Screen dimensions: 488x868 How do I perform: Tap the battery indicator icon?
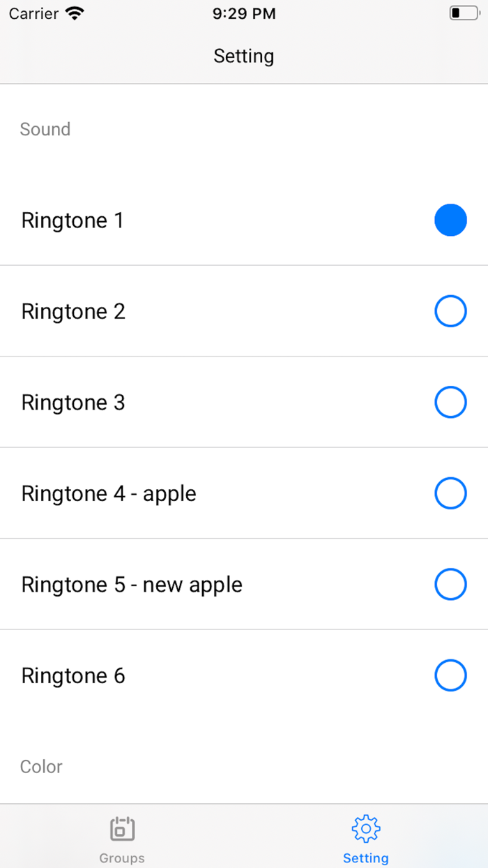click(x=464, y=13)
